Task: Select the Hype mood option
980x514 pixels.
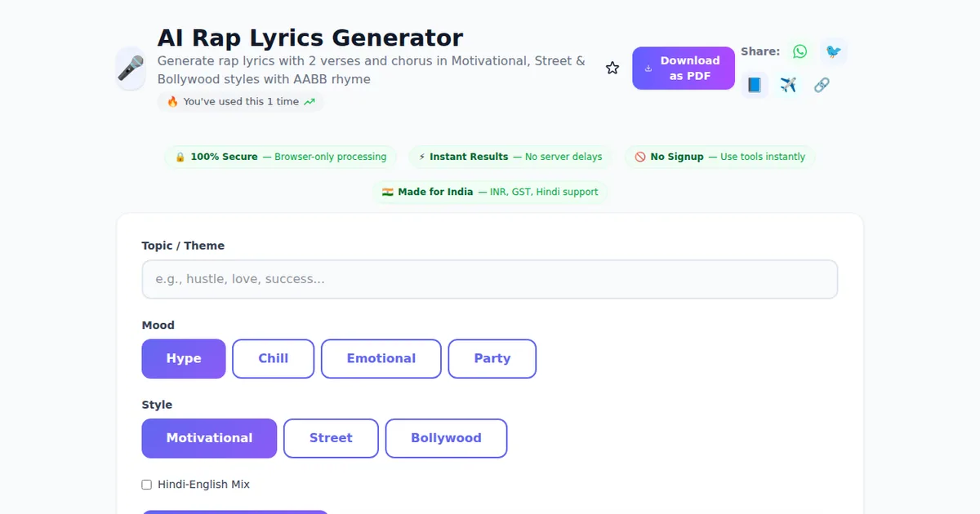Action: coord(184,359)
